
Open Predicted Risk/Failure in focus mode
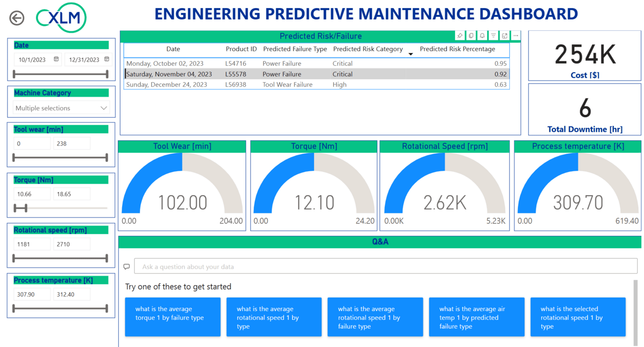coord(504,36)
